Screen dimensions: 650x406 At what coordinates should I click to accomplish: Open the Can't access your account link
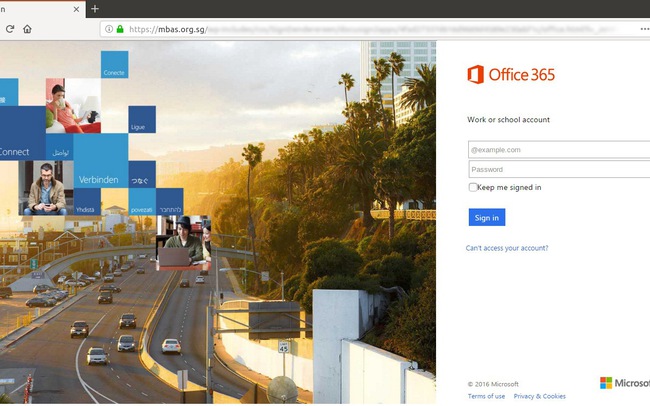(x=507, y=248)
